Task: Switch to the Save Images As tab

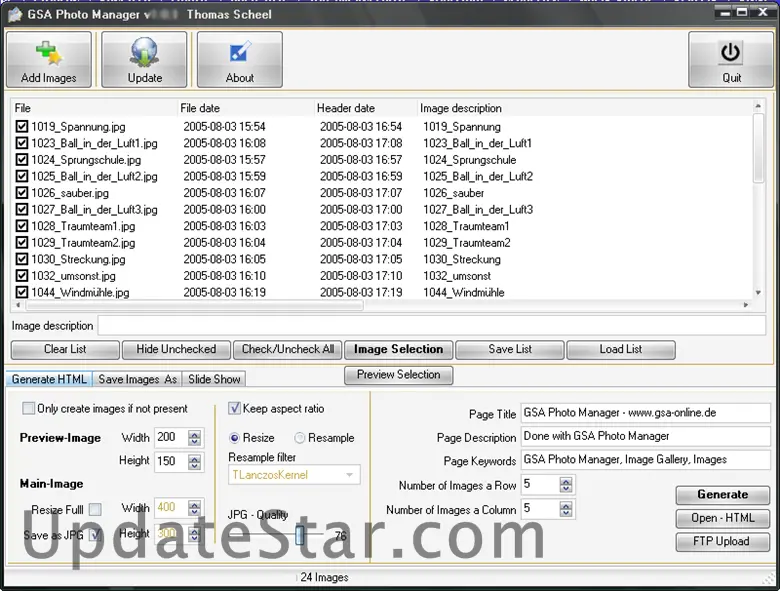Action: tap(138, 380)
